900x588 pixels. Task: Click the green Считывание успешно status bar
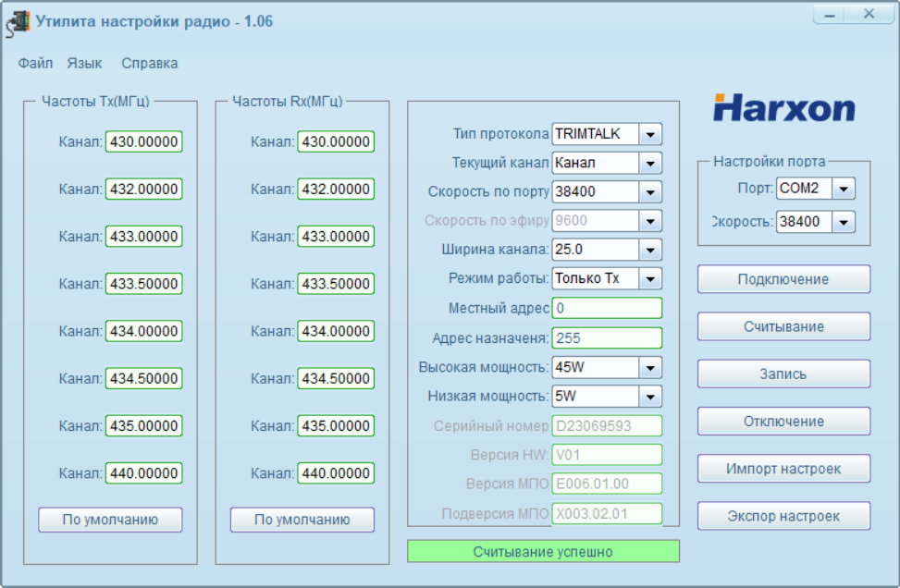click(543, 551)
